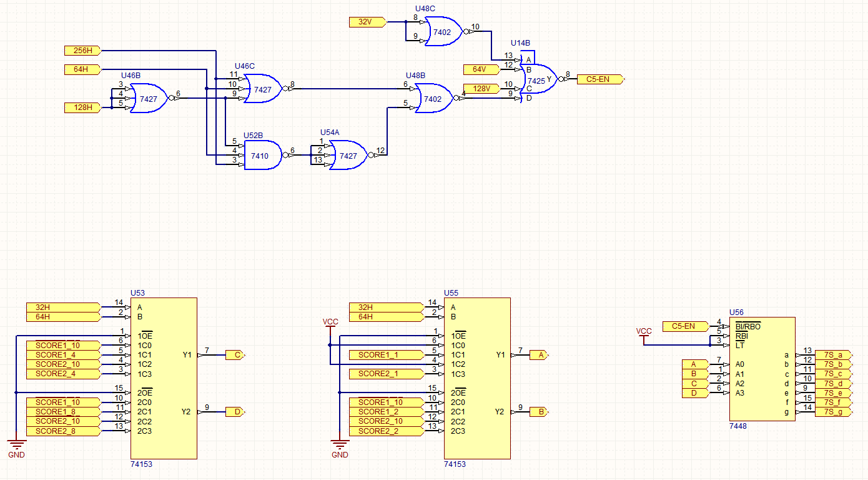Select output port D at U53 Y2

(x=235, y=412)
